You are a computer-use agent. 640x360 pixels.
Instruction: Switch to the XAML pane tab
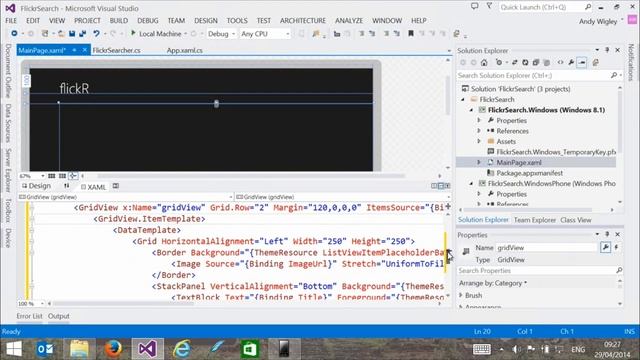tap(93, 187)
